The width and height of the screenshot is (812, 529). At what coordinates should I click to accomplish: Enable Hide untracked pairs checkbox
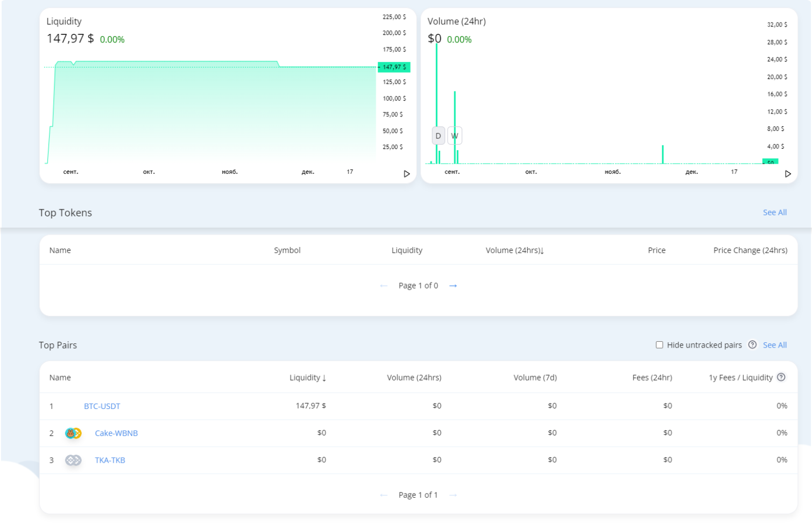[659, 345]
